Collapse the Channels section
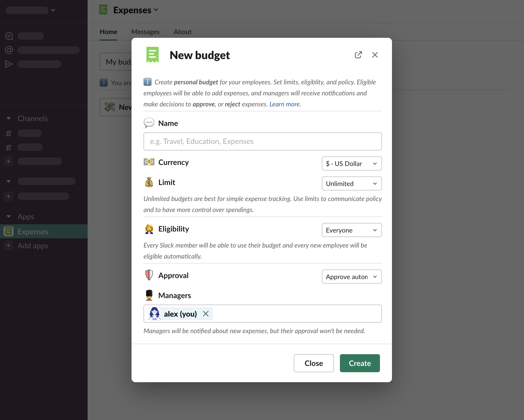The width and height of the screenshot is (524, 420). 9,118
